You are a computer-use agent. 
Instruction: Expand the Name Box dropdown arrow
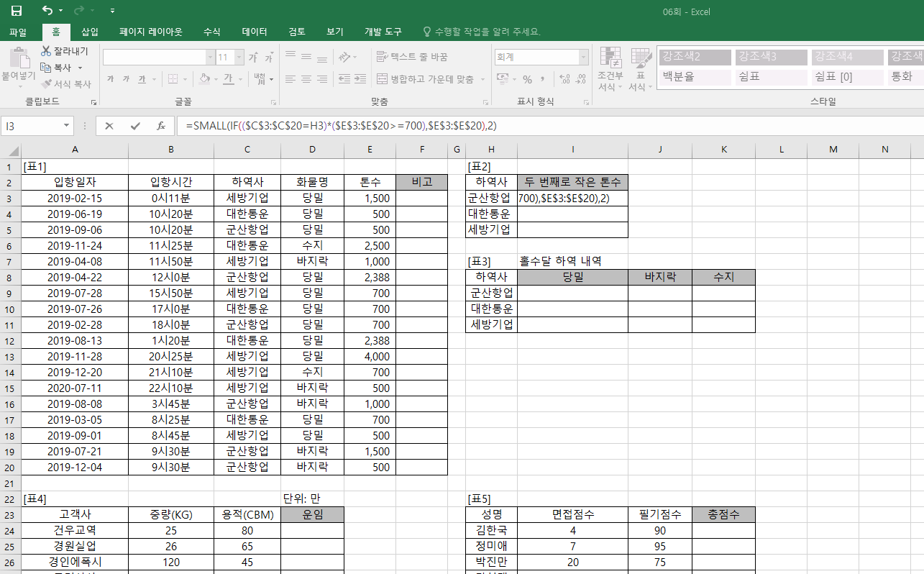tap(67, 126)
